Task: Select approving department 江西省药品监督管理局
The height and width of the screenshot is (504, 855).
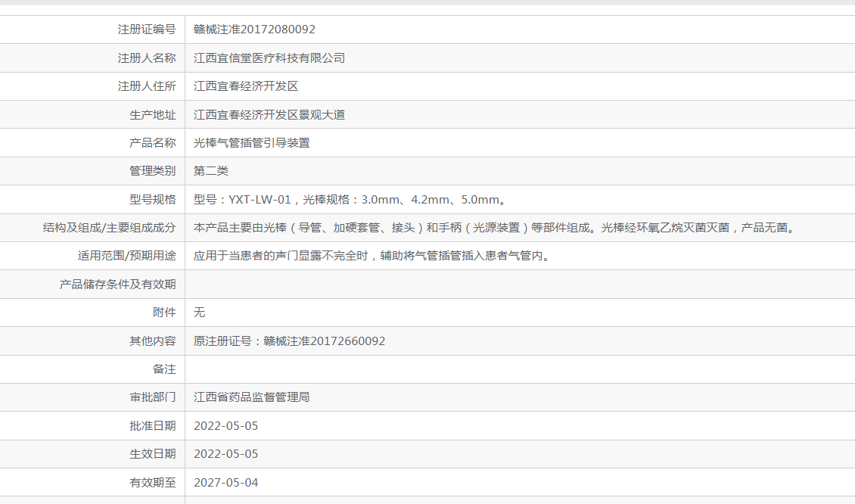Action: click(252, 397)
